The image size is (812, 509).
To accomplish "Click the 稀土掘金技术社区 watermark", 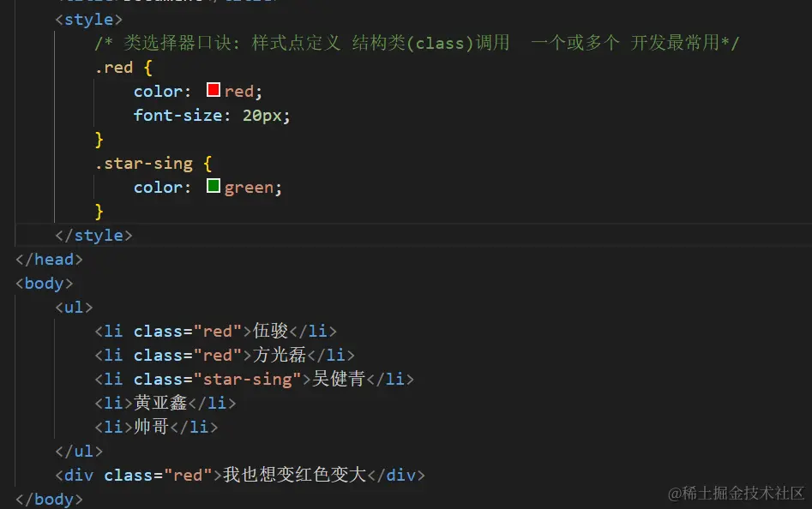I will [737, 492].
